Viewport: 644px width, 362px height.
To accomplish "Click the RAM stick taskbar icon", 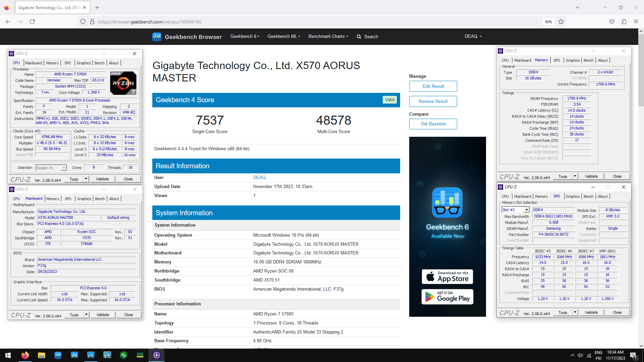I will tap(140, 355).
